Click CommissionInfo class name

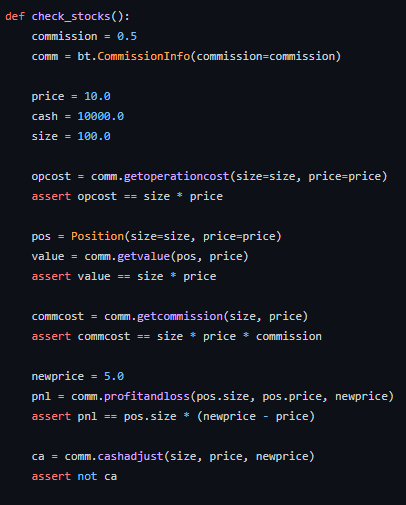coord(144,56)
